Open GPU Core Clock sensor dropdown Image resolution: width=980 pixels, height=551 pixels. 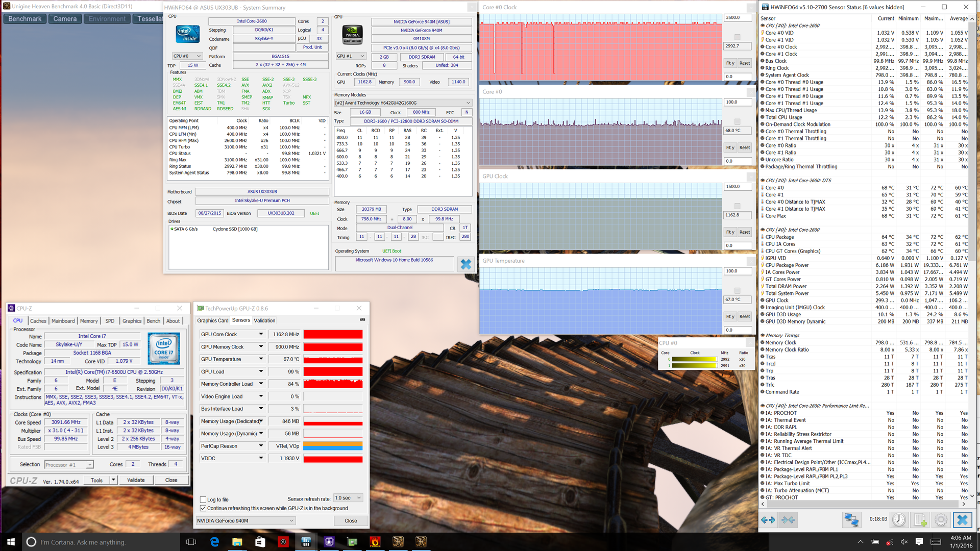click(261, 334)
